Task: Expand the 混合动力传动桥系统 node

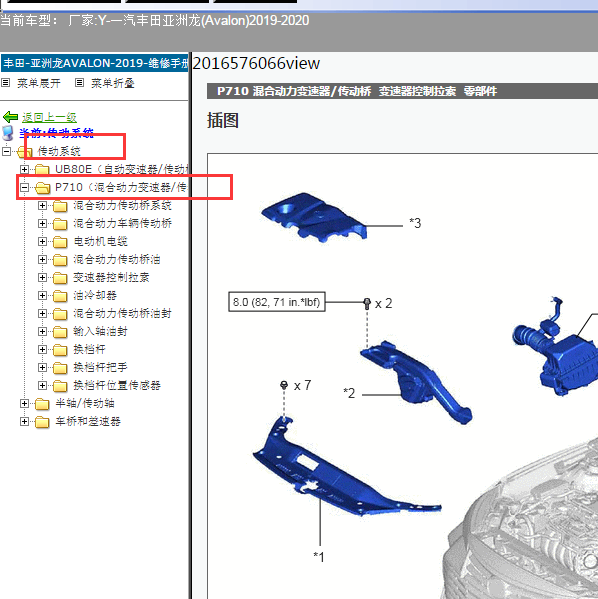Action: (x=42, y=206)
